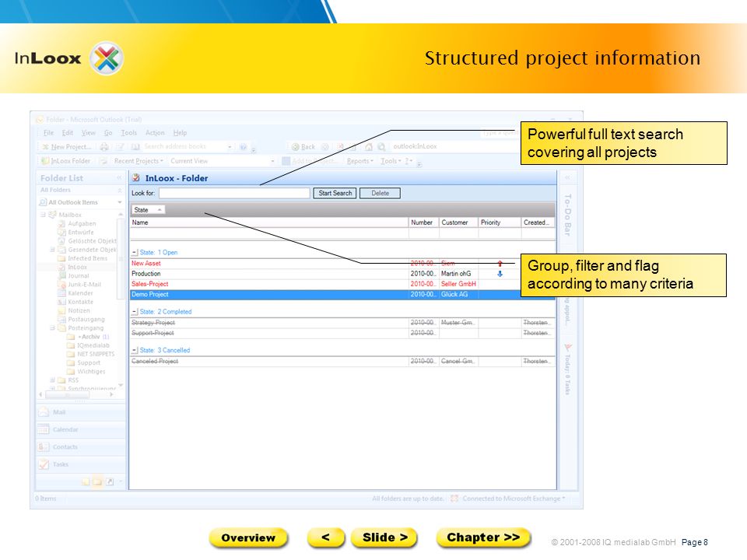Select the Strategy-Project row

pyautogui.click(x=342, y=322)
